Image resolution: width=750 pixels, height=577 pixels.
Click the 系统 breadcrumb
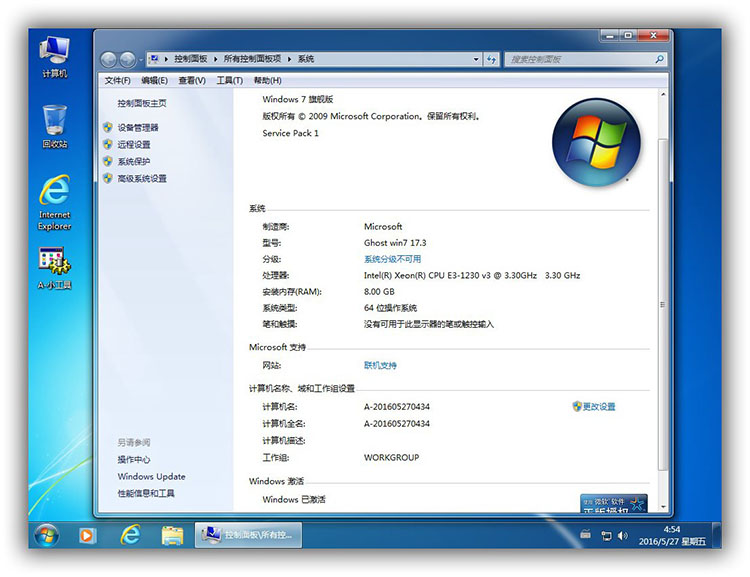306,59
